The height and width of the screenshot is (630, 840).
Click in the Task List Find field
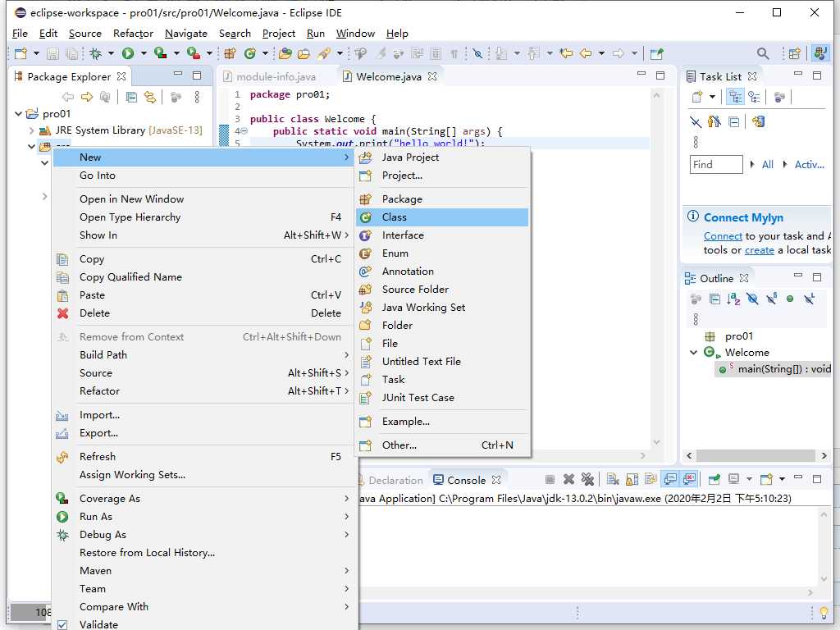(x=716, y=164)
